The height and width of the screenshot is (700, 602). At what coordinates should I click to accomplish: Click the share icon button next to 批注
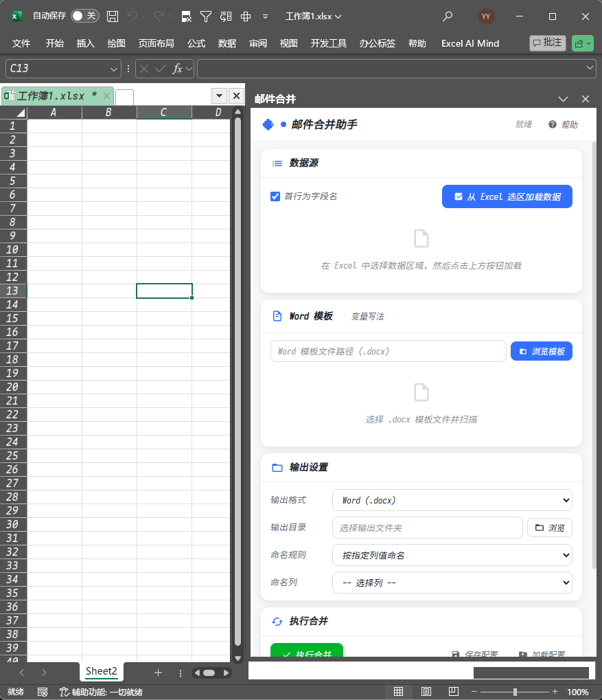click(x=582, y=43)
